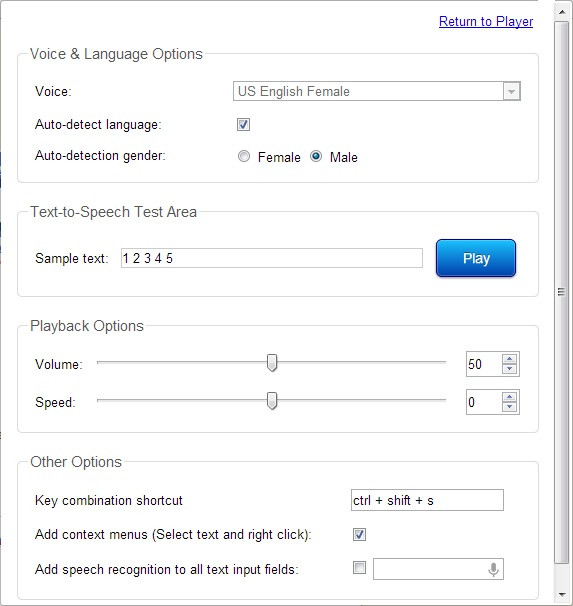Open the Return to Player link
The height and width of the screenshot is (606, 573).
point(486,21)
